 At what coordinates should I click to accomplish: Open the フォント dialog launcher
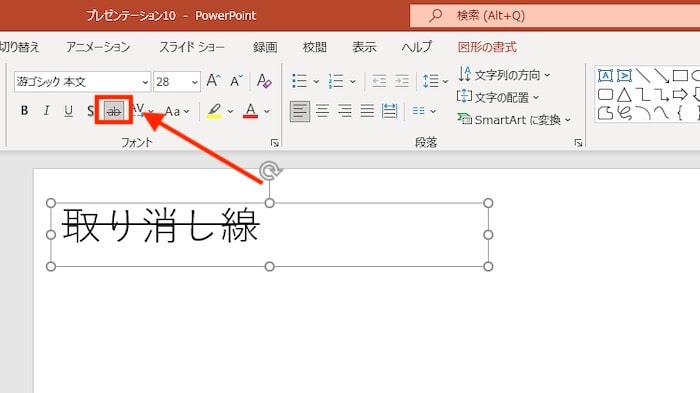pyautogui.click(x=275, y=143)
